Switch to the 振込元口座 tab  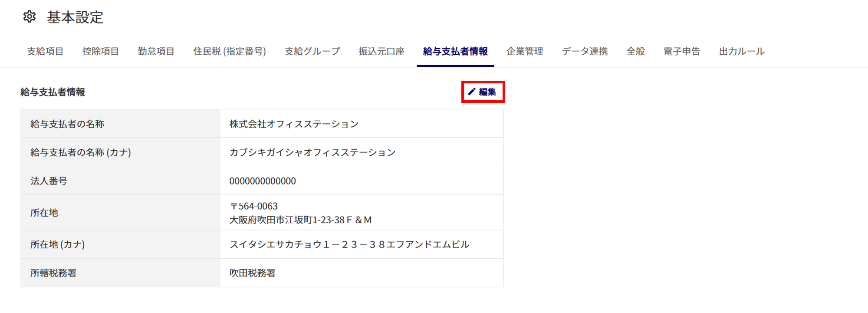point(381,51)
